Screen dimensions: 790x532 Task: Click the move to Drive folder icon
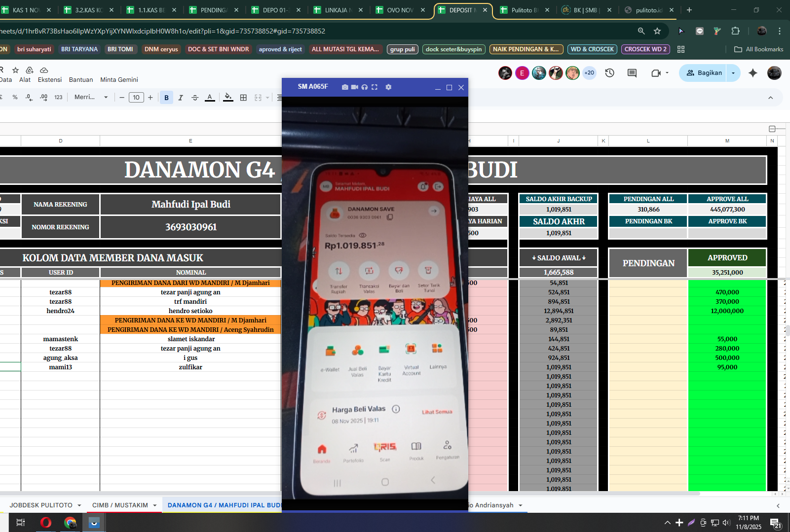(x=30, y=70)
